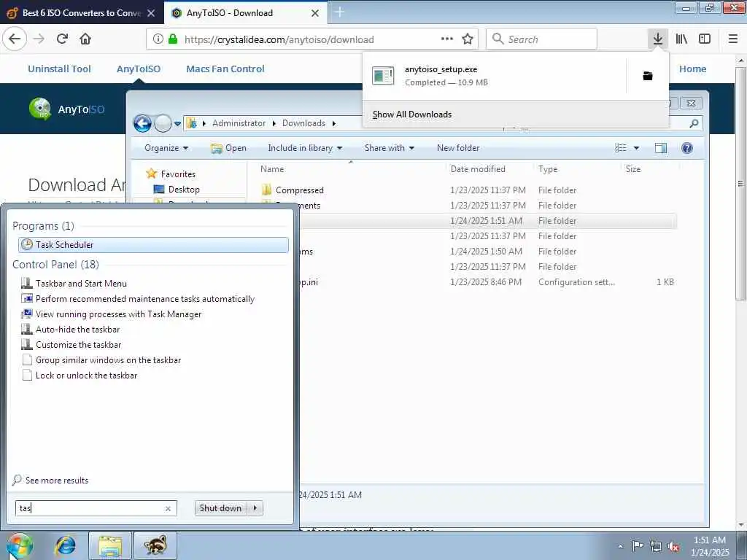Open shut down options arrow
The width and height of the screenshot is (747, 560).
tap(255, 508)
